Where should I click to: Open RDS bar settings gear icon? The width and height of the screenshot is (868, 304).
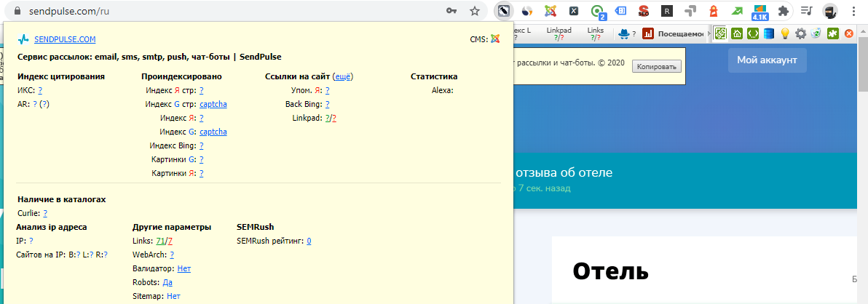coord(800,33)
